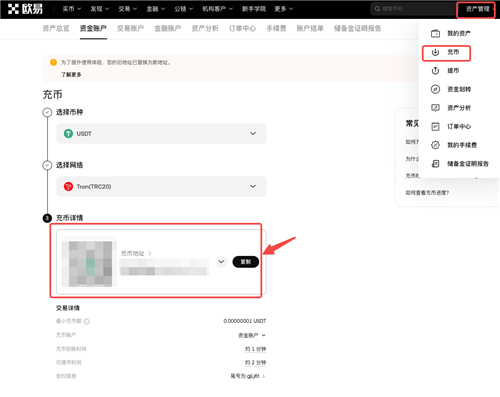Expand the 公链 navigation menu
The width and height of the screenshot is (500, 397).
183,9
